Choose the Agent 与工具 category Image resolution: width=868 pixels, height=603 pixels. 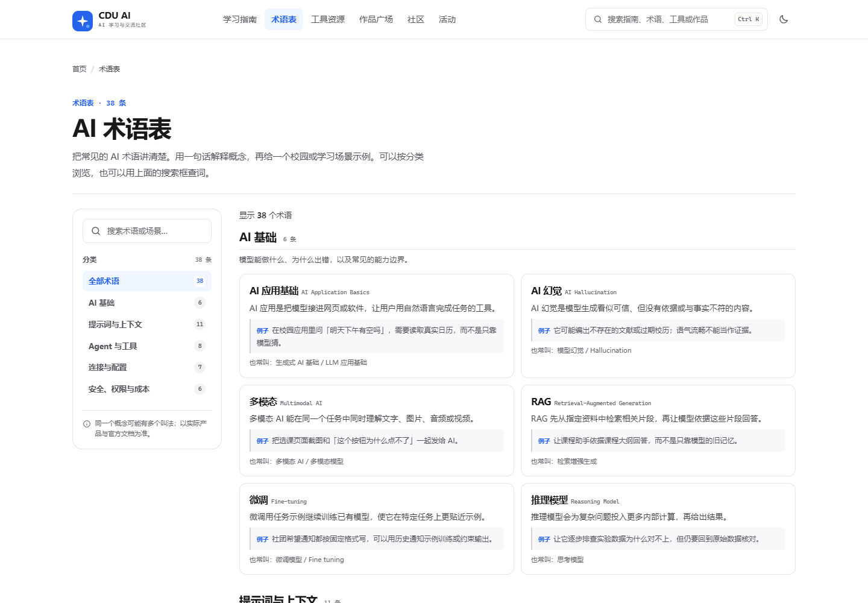point(147,346)
